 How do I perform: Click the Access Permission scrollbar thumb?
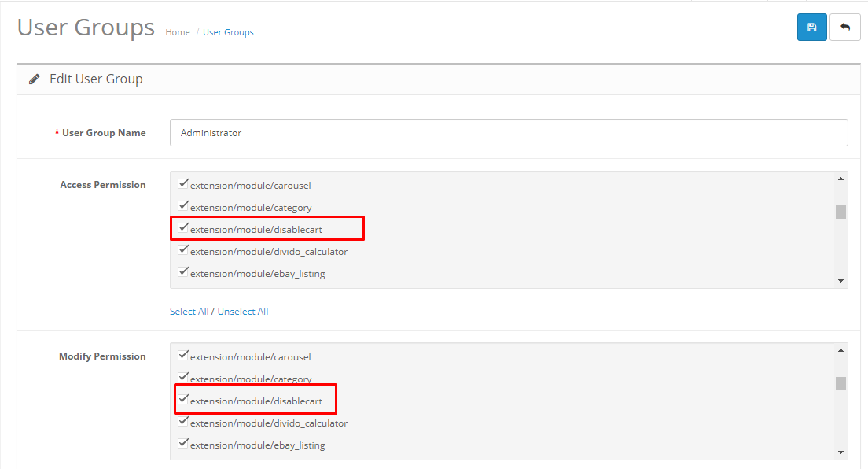click(x=840, y=212)
